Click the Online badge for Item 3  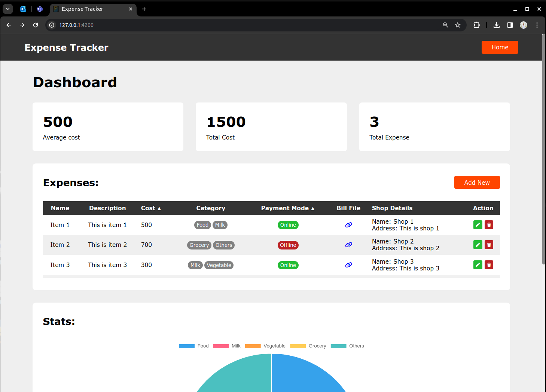pyautogui.click(x=288, y=265)
